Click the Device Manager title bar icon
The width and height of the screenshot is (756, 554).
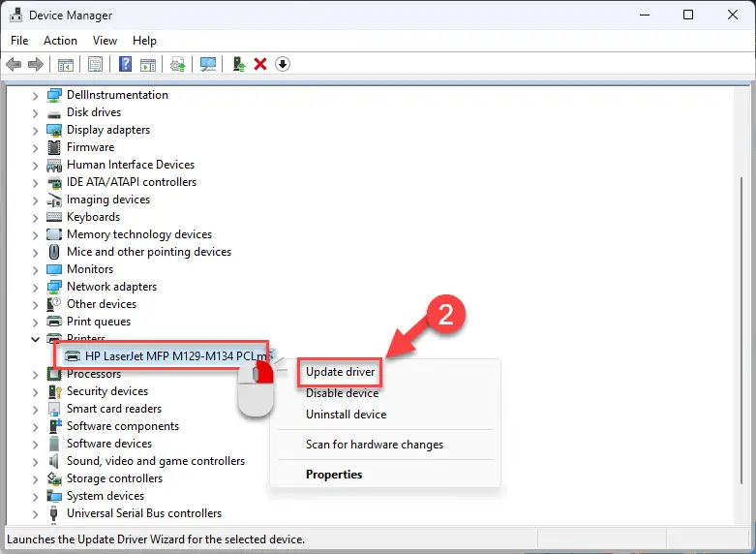15,15
